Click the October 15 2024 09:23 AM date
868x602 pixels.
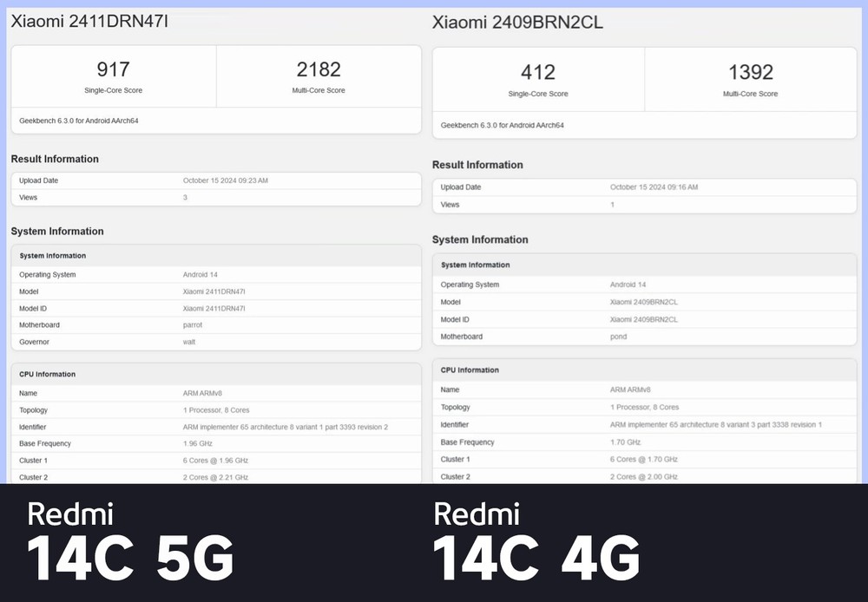pyautogui.click(x=226, y=180)
